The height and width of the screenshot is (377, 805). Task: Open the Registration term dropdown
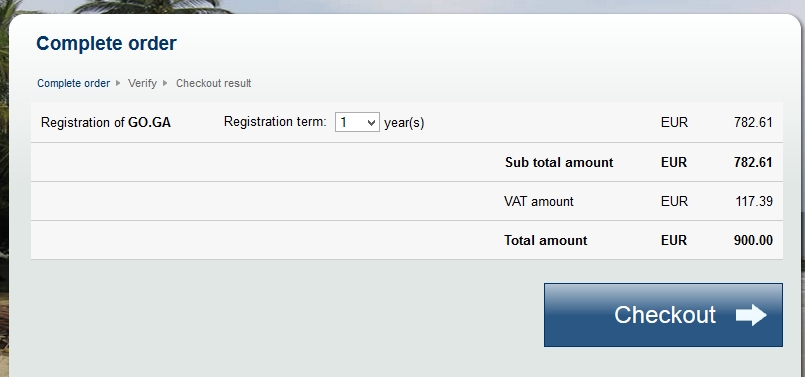click(x=357, y=122)
